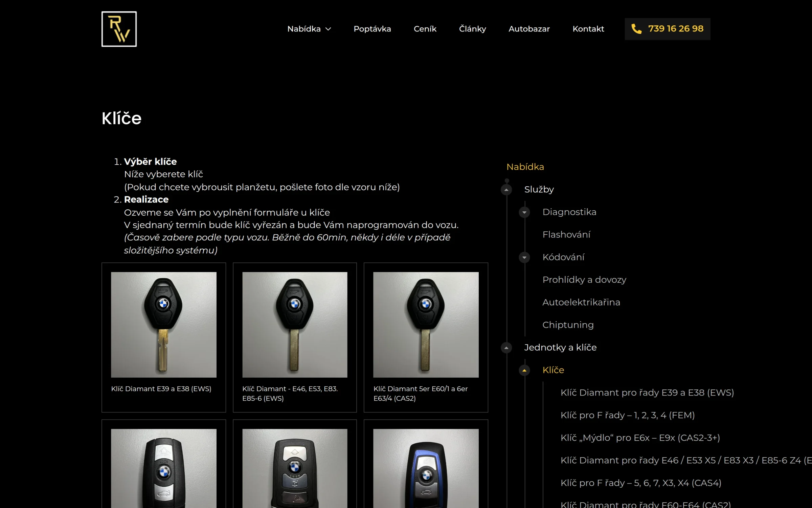812x508 pixels.
Task: Open Klíč Diamant pro řady E46 / E53 X5 link
Action: (x=686, y=461)
